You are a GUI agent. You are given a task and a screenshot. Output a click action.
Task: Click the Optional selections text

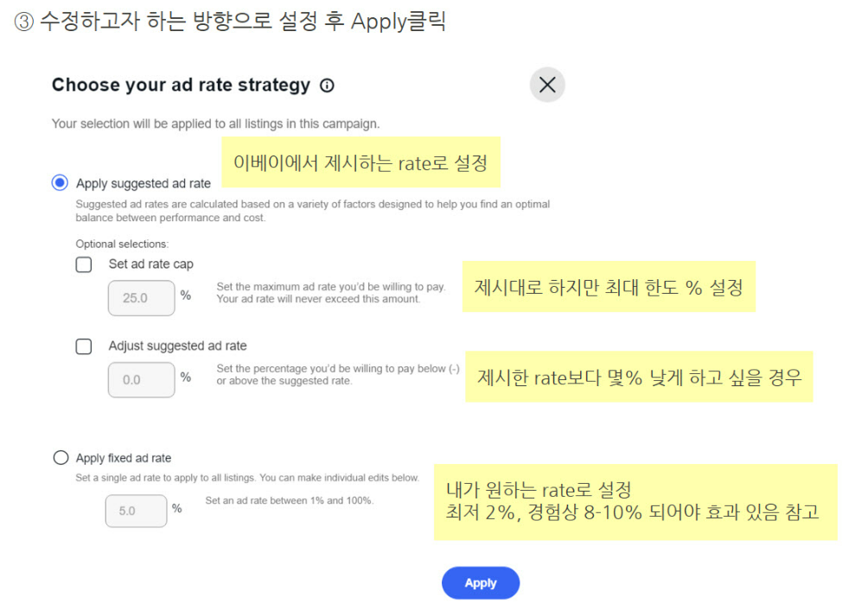122,244
